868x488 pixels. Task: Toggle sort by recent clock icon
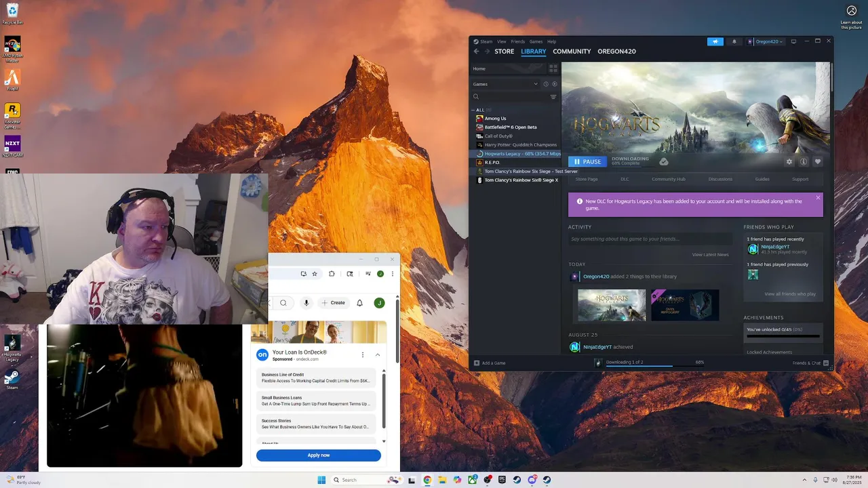(546, 84)
